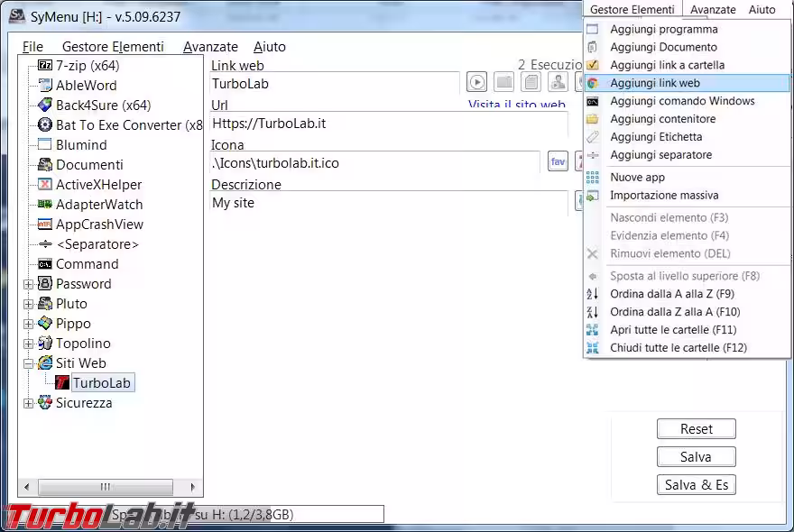Click the fav icon button next to Icona field
The height and width of the screenshot is (532, 794).
coord(558,162)
